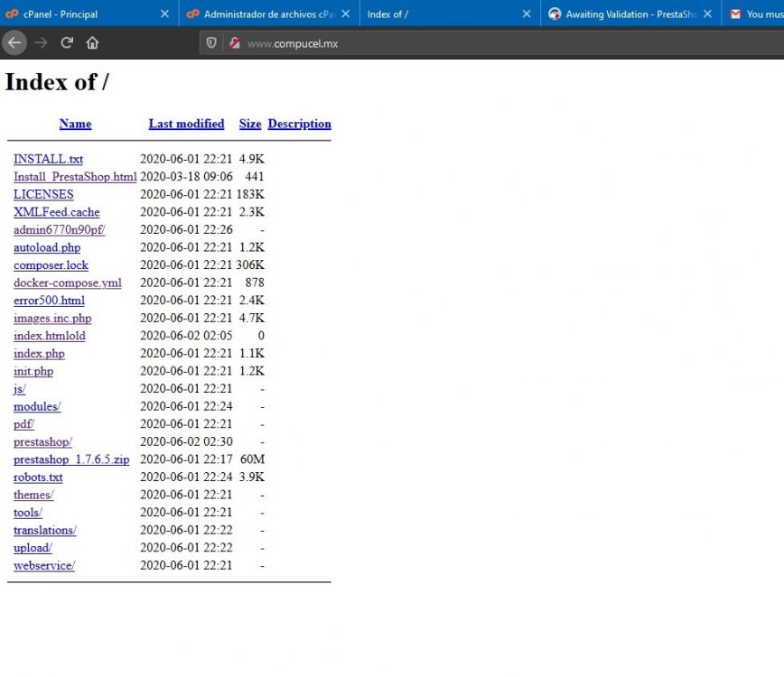Download prestashop_1.7.6.5.zip
Image resolution: width=784 pixels, height=677 pixels.
pos(71,459)
